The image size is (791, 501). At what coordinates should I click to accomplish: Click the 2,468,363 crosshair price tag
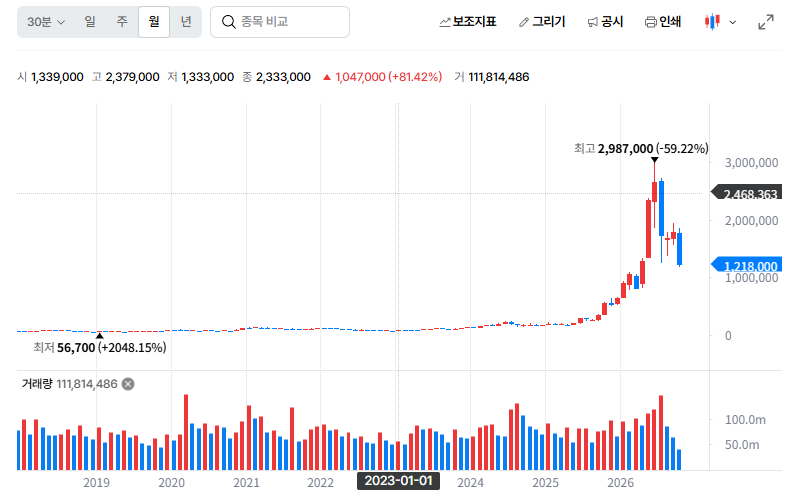[747, 194]
